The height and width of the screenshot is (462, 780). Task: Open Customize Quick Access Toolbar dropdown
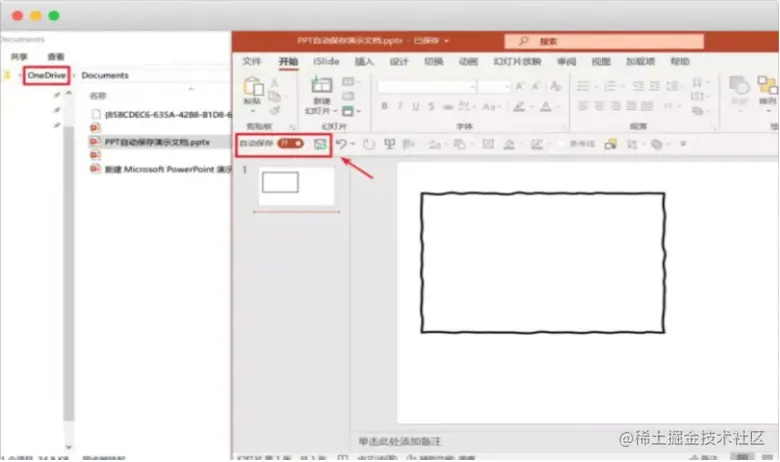pyautogui.click(x=683, y=144)
